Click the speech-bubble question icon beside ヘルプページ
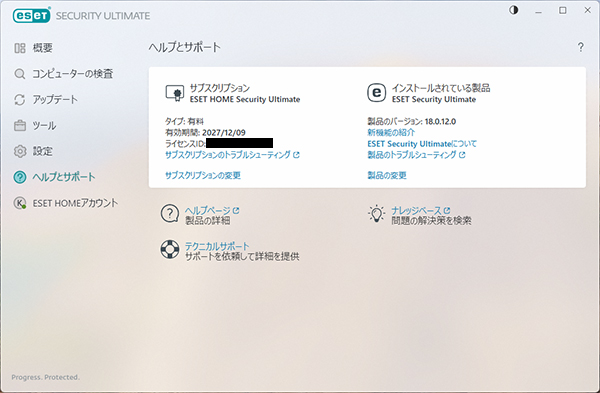This screenshot has width=600, height=393. 170,214
